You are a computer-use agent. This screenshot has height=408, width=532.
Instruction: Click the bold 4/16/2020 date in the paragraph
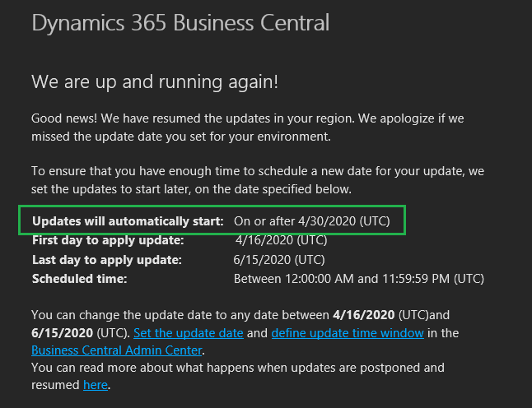click(364, 315)
